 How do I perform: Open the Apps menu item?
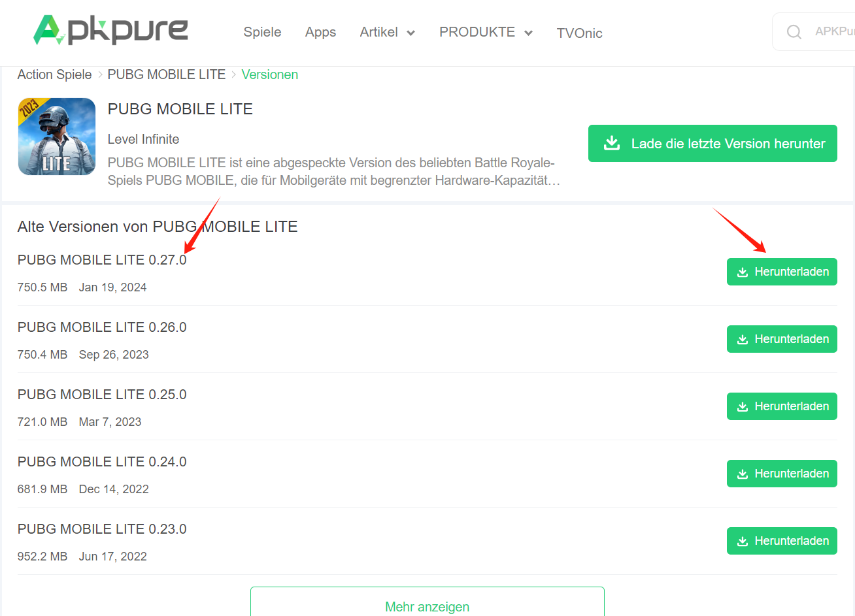coord(320,32)
